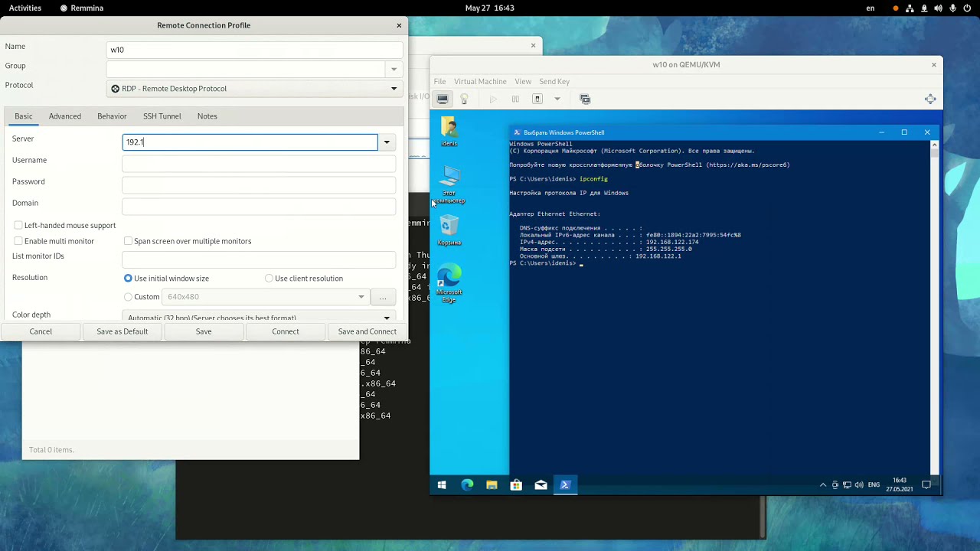Open virtual hardware details lightbulb icon
980x551 pixels.
point(464,99)
